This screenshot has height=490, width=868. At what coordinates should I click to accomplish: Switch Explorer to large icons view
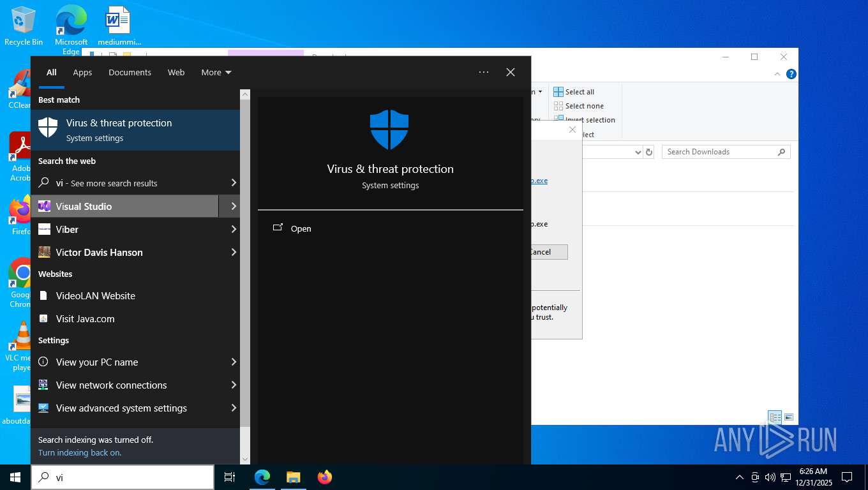pyautogui.click(x=789, y=417)
